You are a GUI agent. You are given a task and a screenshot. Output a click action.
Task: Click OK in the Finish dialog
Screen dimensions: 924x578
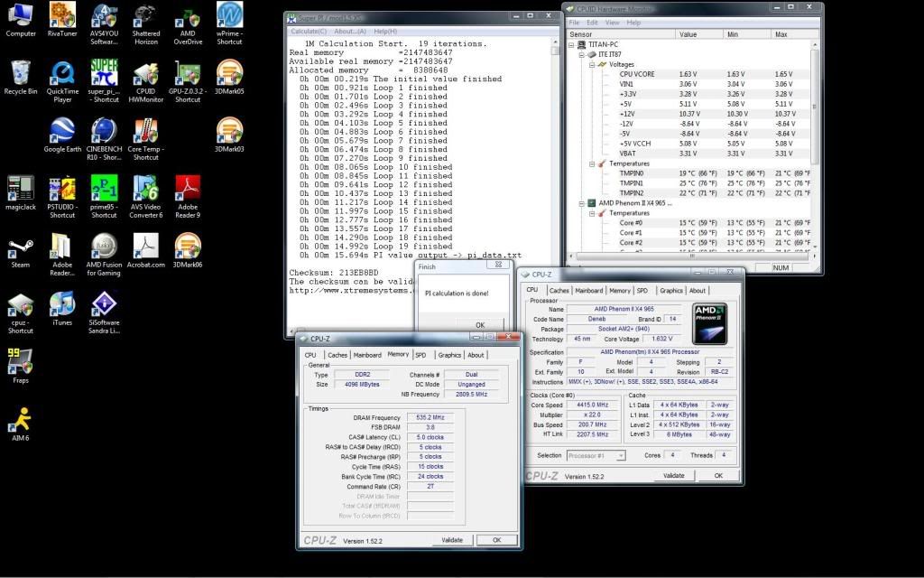480,324
